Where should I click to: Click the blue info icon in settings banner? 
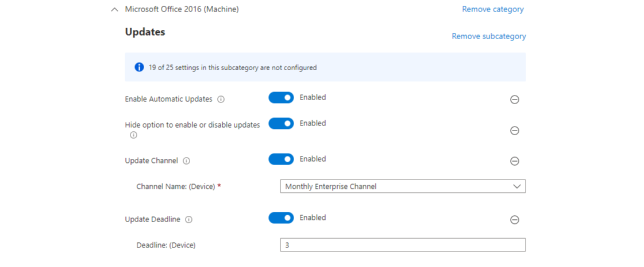pos(139,67)
